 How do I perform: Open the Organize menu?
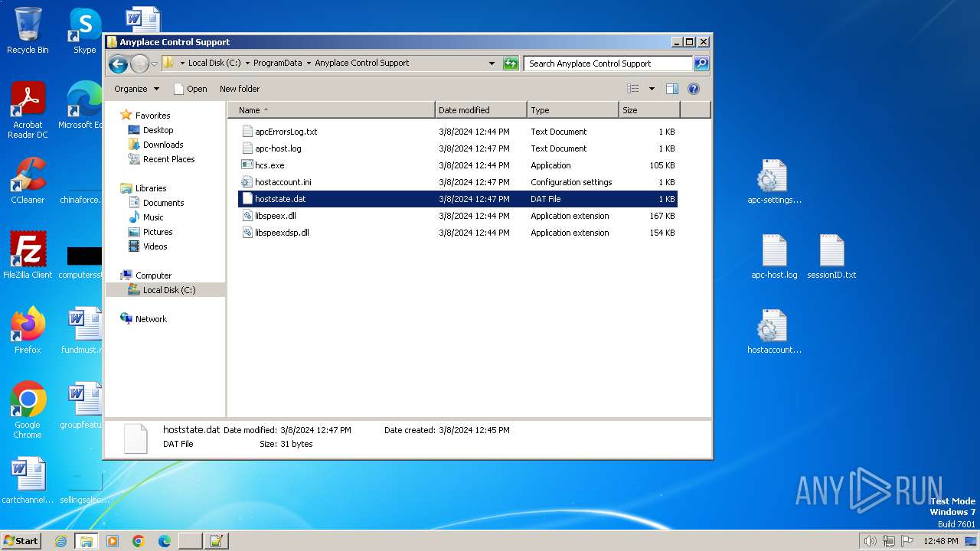pyautogui.click(x=136, y=89)
